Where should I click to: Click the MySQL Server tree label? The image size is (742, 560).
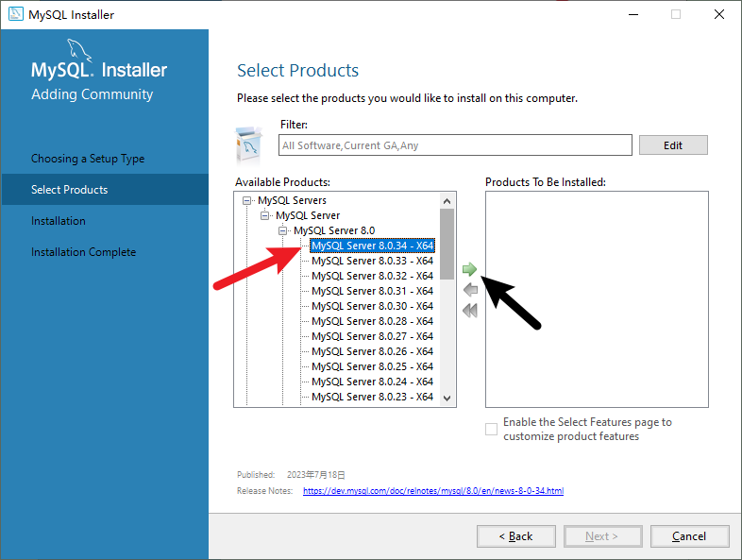point(308,216)
